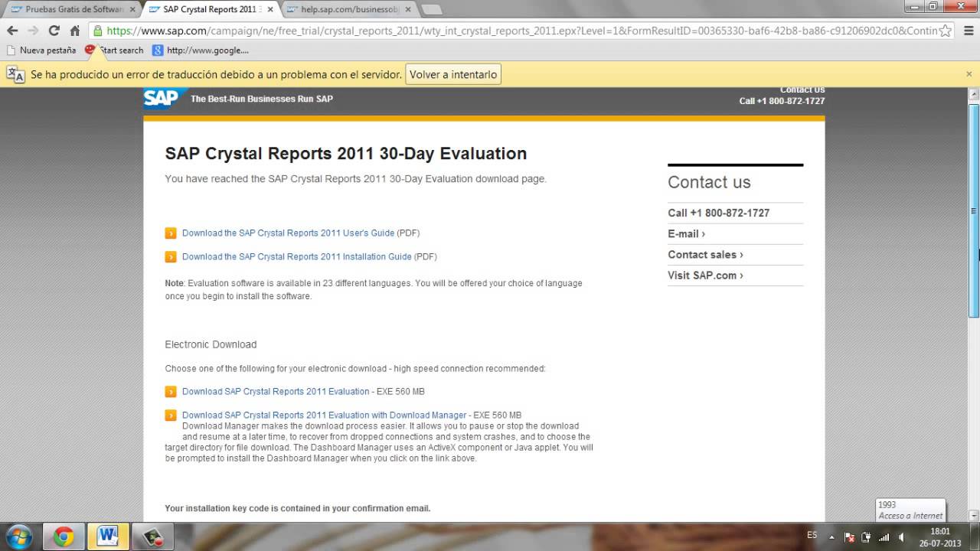Click the 'SAP Crystal Reports 2011 30-Day Evaluation' heading
This screenshot has width=980, height=551.
point(346,153)
